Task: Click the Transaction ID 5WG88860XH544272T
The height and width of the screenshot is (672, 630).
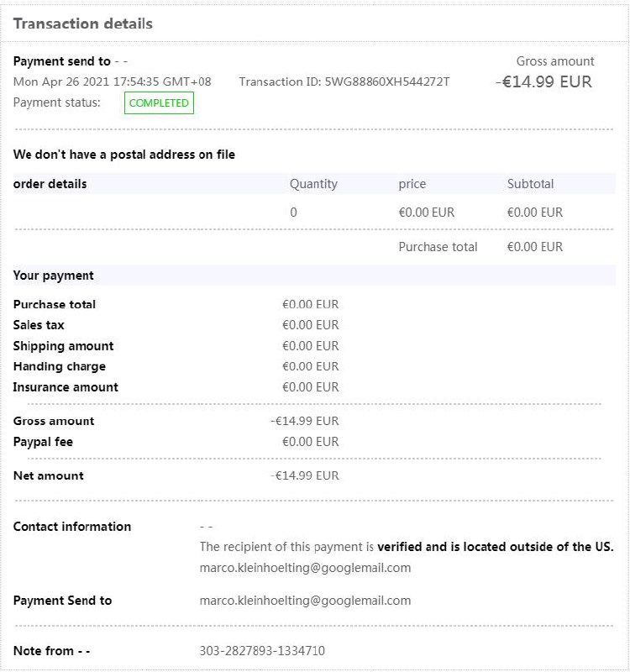Action: pyautogui.click(x=344, y=82)
